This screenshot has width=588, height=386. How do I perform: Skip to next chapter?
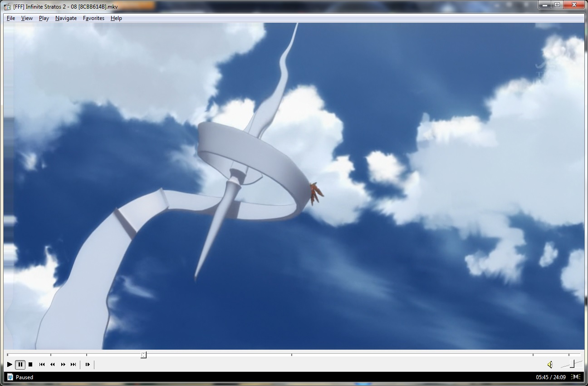click(x=73, y=364)
